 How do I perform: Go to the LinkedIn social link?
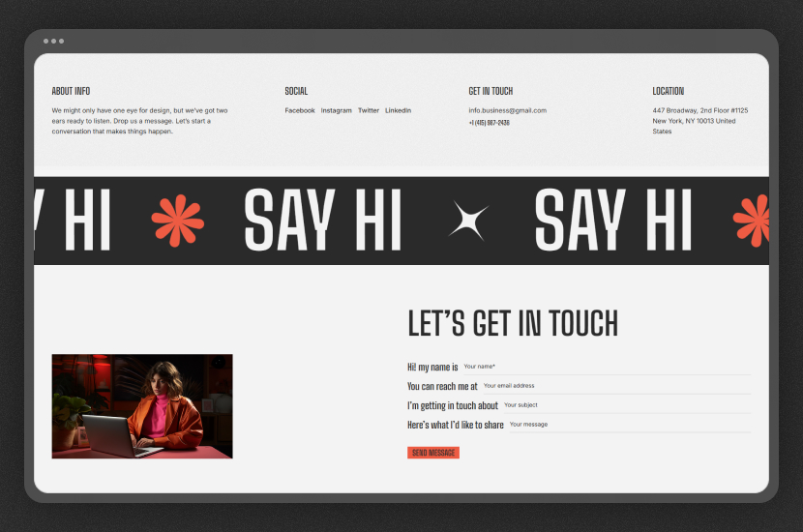tap(398, 110)
